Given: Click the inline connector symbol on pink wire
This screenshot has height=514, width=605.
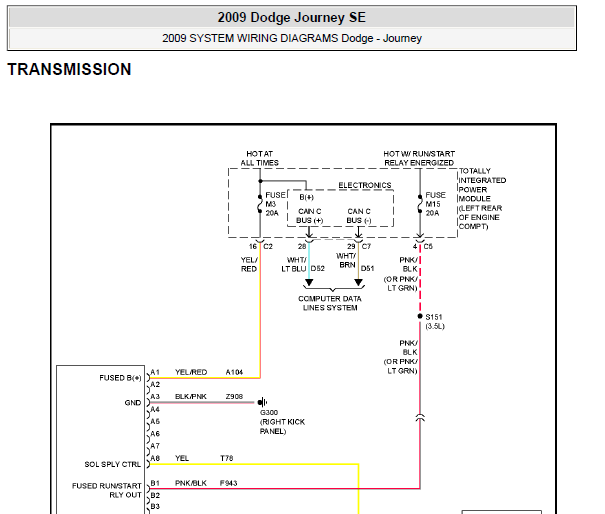Looking at the screenshot, I should click(x=420, y=418).
